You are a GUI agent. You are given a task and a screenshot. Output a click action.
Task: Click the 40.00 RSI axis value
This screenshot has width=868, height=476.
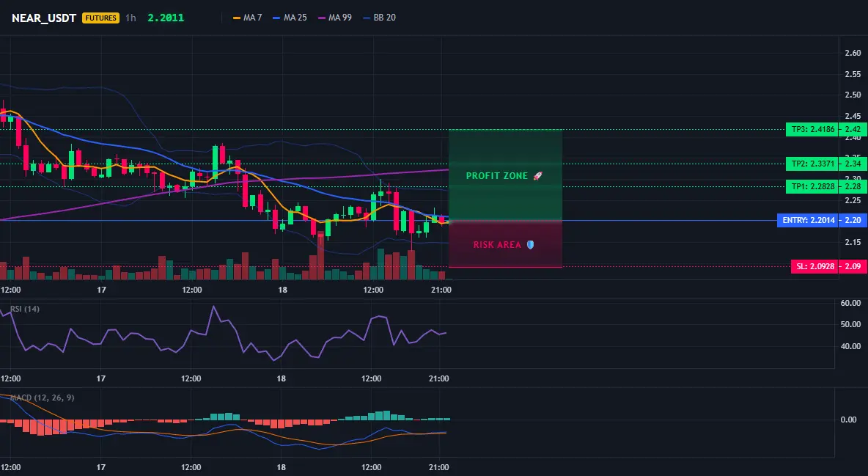[x=851, y=346]
